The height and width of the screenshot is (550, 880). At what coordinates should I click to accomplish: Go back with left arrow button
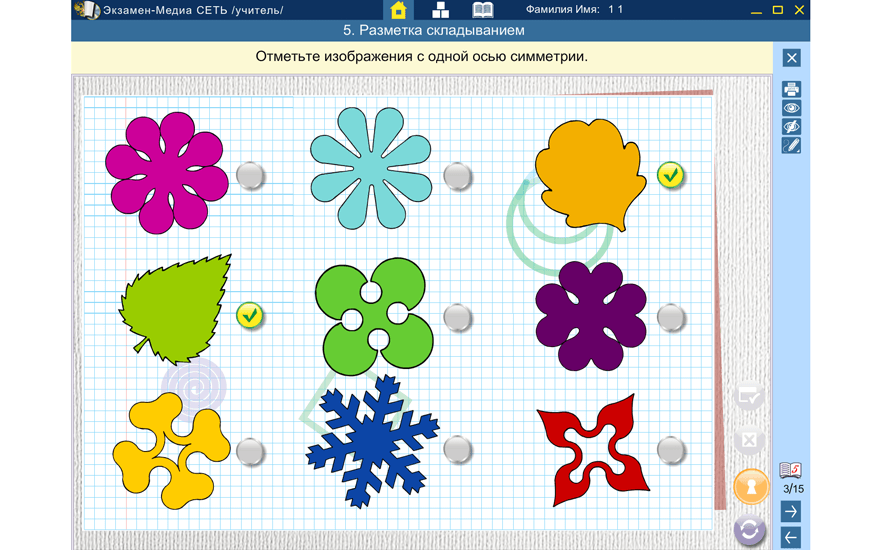coord(791,537)
